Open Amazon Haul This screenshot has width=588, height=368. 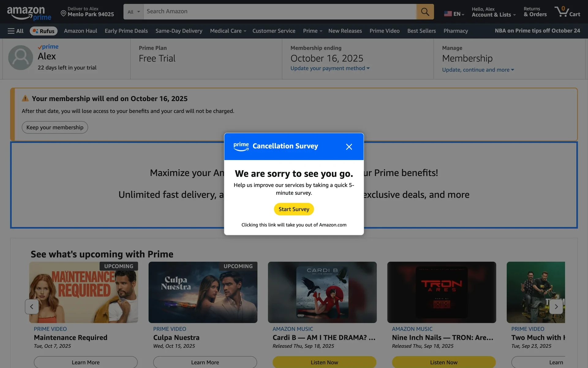tap(81, 31)
